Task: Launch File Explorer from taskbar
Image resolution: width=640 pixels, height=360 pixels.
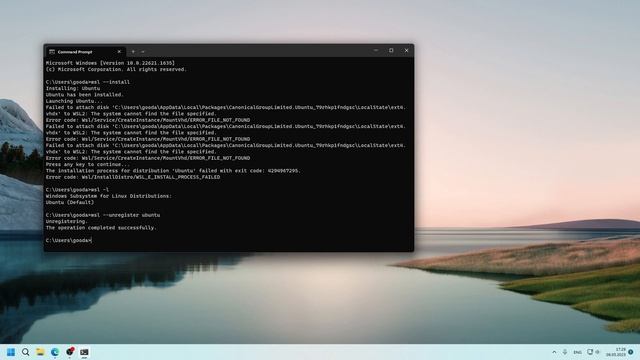Action: click(x=40, y=352)
